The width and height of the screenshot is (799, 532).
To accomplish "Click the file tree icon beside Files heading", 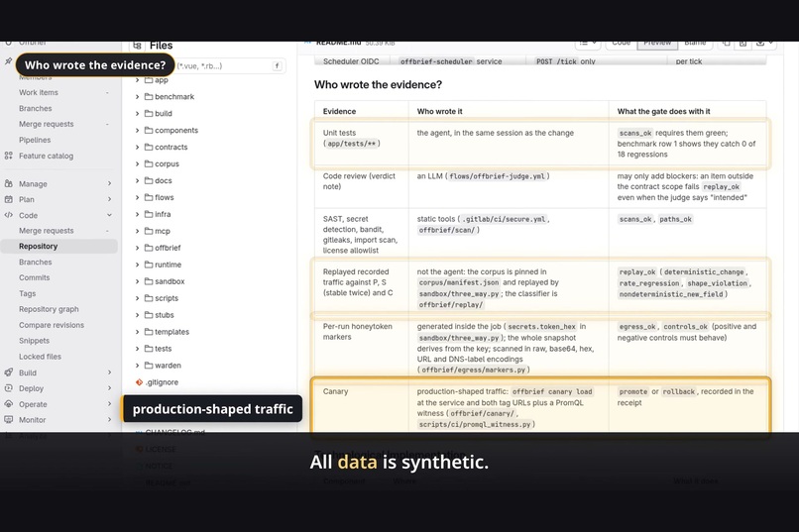I will pyautogui.click(x=137, y=46).
